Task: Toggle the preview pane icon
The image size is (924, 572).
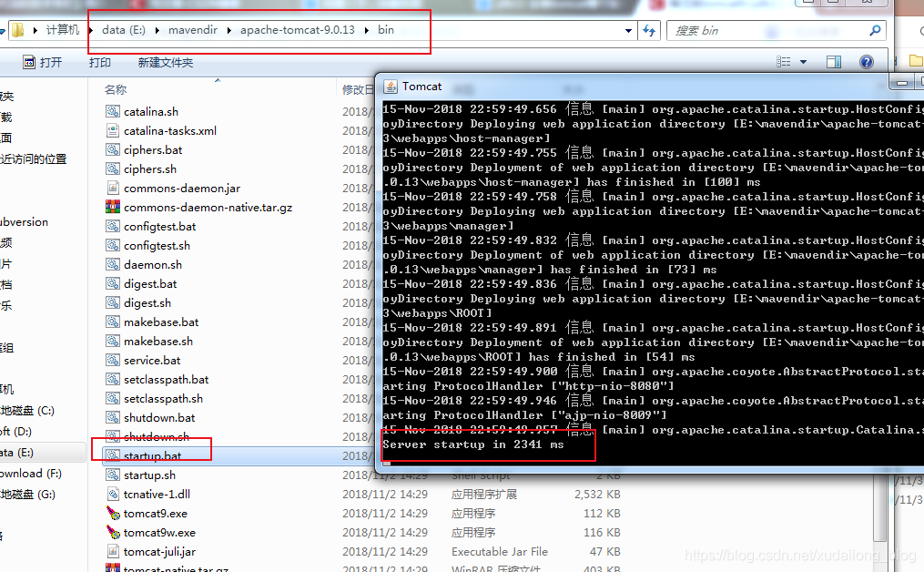Action: point(834,62)
